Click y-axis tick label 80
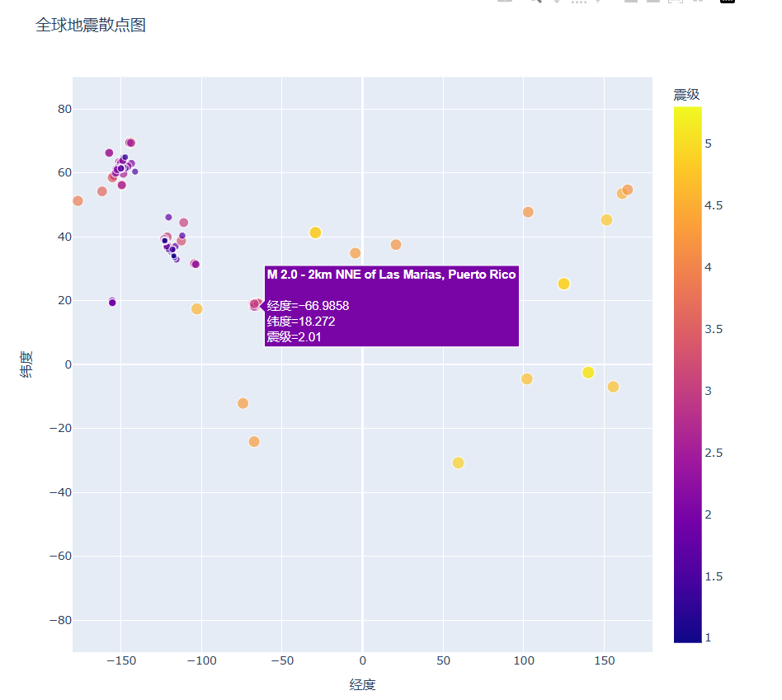The image size is (782, 700). (65, 109)
